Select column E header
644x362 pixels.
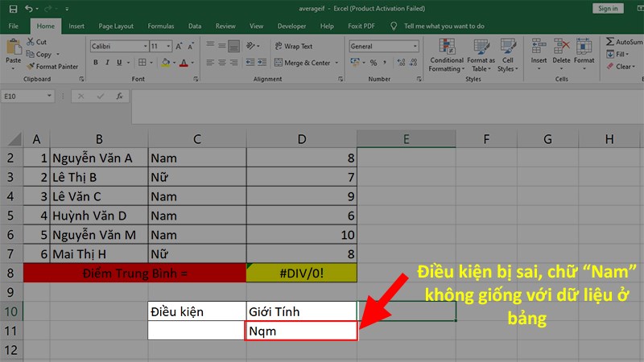[407, 139]
